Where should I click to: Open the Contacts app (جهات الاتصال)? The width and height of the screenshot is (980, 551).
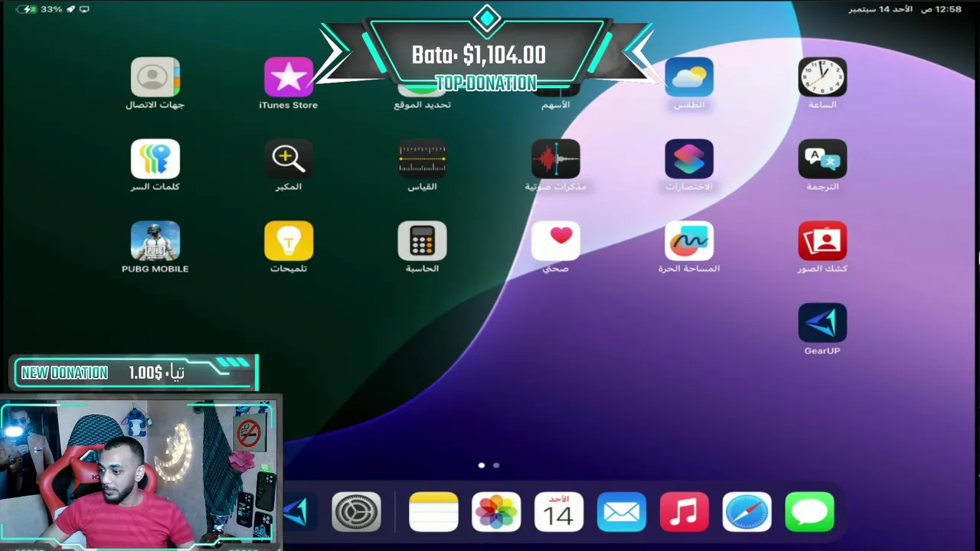[155, 77]
